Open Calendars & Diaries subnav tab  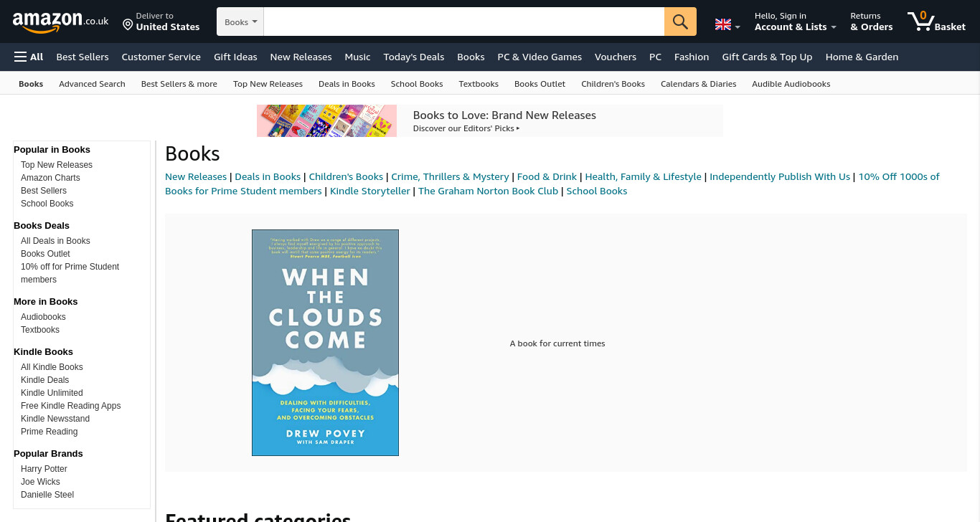[x=698, y=84]
